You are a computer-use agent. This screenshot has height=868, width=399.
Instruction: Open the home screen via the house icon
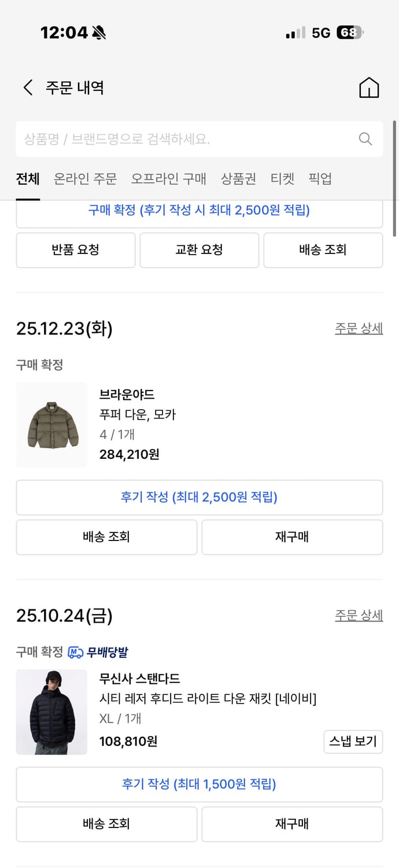click(369, 87)
